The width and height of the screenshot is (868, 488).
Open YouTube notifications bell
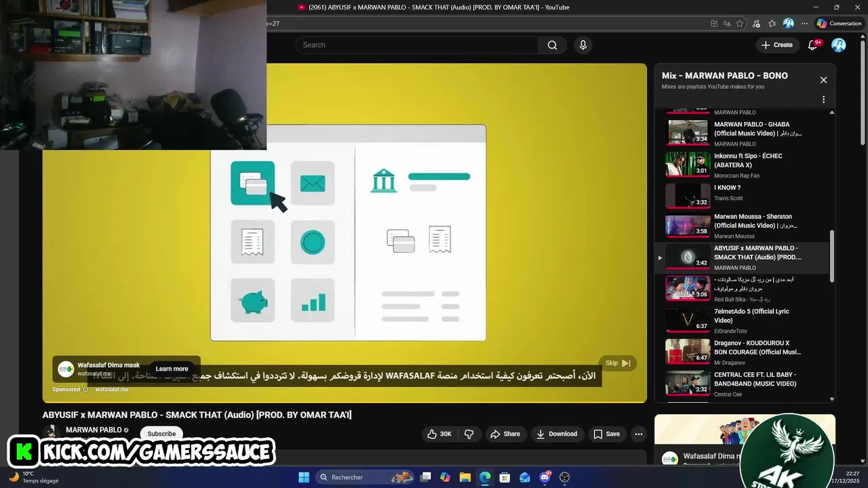[x=812, y=45]
